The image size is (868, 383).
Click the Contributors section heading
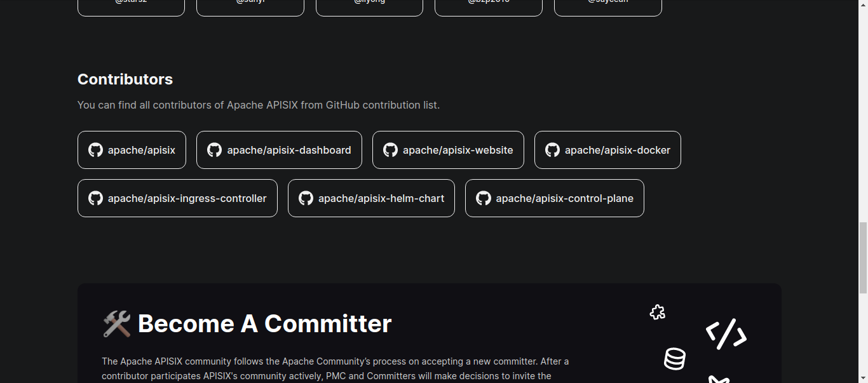[125, 79]
